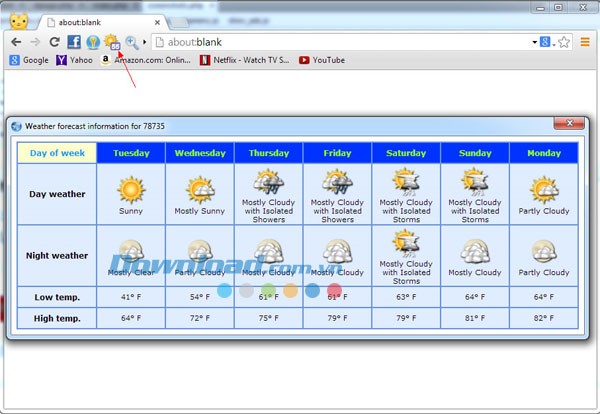This screenshot has height=414, width=600.
Task: Click the Tuesday Sunny weather icon
Action: tap(131, 189)
